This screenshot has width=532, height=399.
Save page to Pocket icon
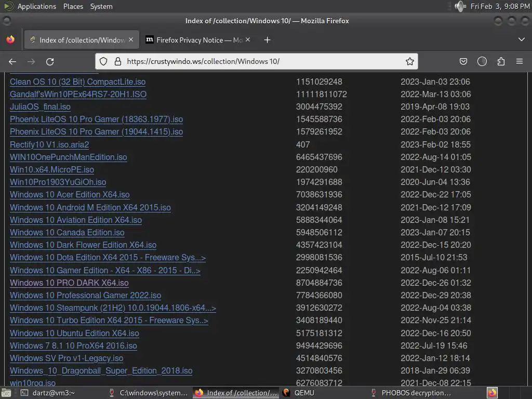463,61
